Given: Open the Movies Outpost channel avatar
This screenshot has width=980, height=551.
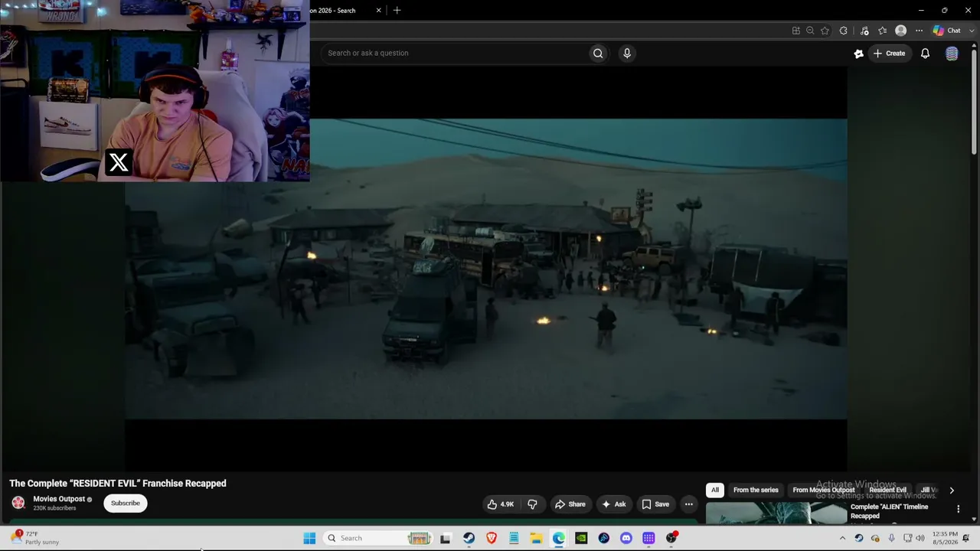Looking at the screenshot, I should pos(18,503).
